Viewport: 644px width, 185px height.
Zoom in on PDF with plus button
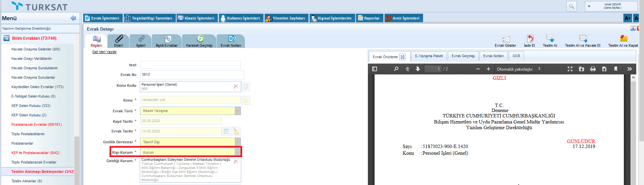tap(488, 69)
